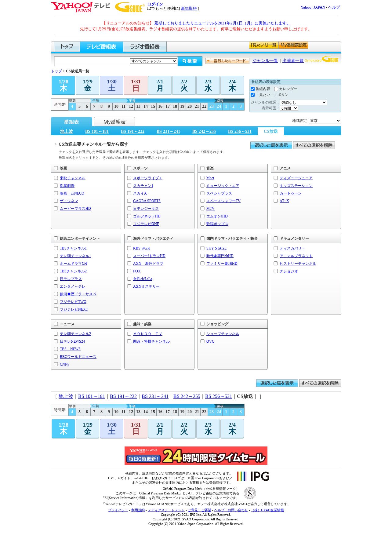392x550 pixels.
Task: Check the 東映チャンネル checkbox
Action: (x=56, y=178)
